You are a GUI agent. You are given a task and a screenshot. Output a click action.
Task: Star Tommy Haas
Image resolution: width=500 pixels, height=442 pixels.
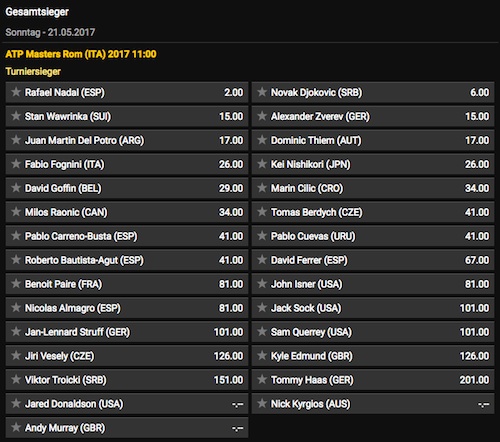coord(262,380)
